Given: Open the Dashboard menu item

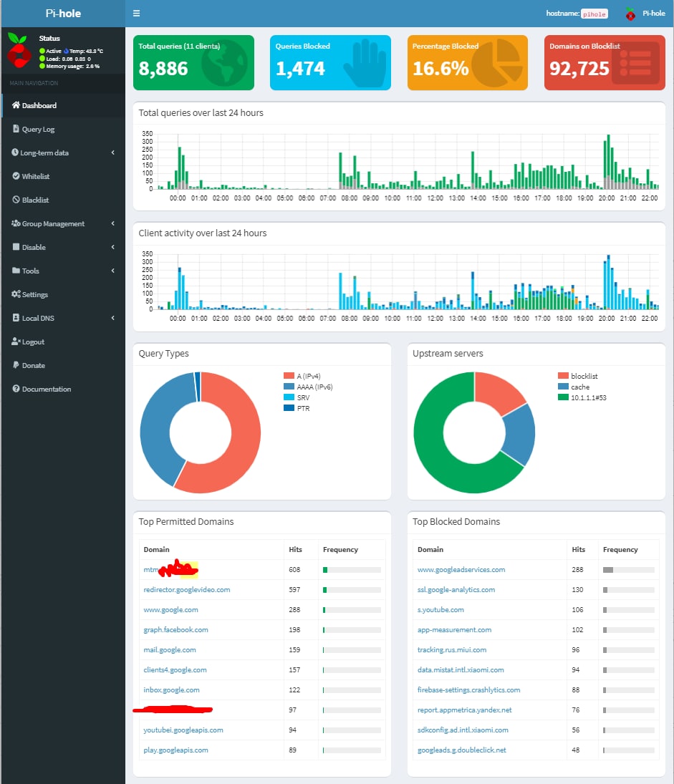Looking at the screenshot, I should 63,105.
